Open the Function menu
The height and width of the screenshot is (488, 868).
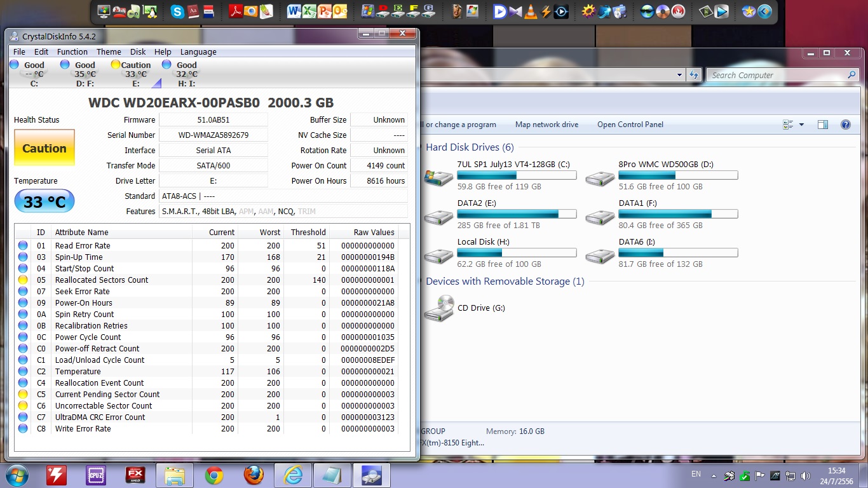[72, 52]
